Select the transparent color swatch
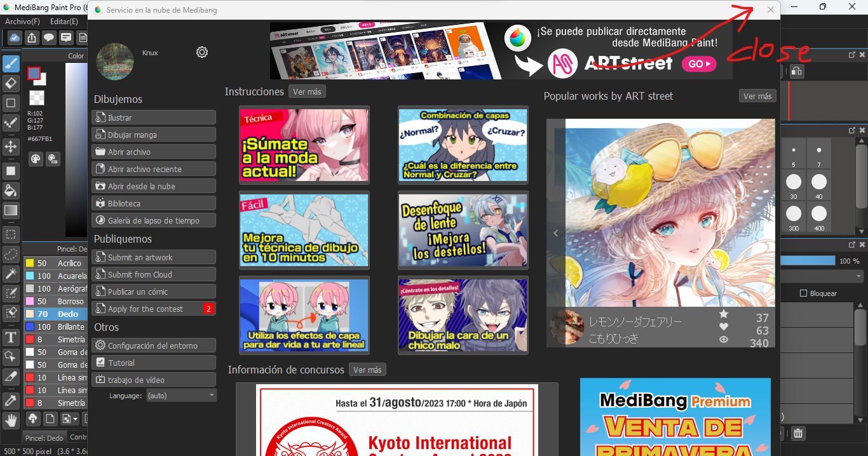Viewport: 868px width, 456px height. click(x=37, y=98)
